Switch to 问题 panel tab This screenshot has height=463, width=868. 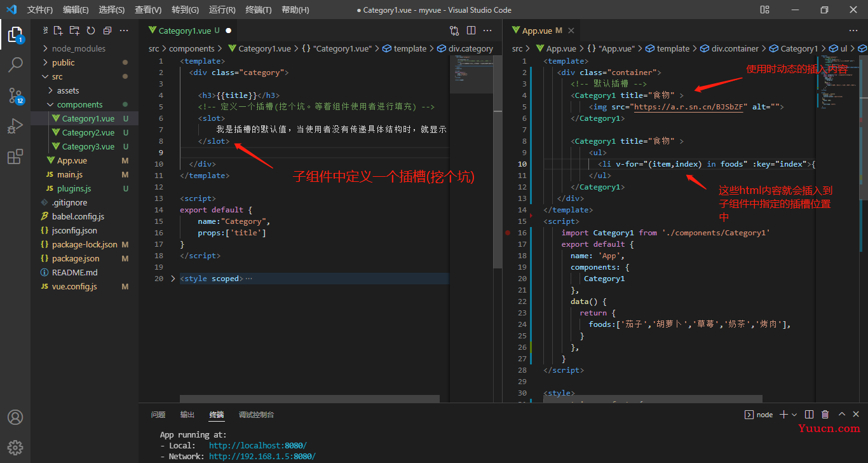pyautogui.click(x=158, y=415)
